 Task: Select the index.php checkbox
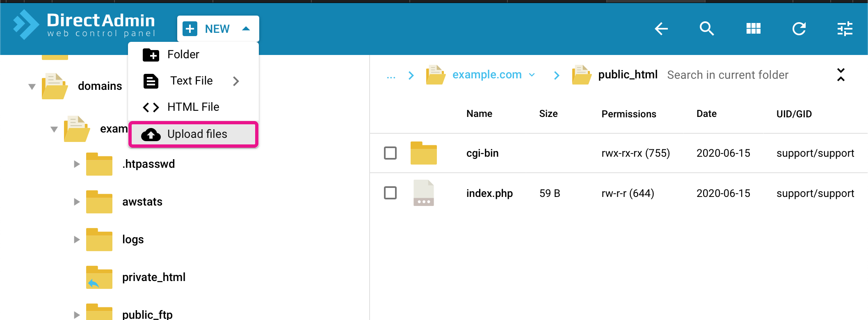click(390, 193)
